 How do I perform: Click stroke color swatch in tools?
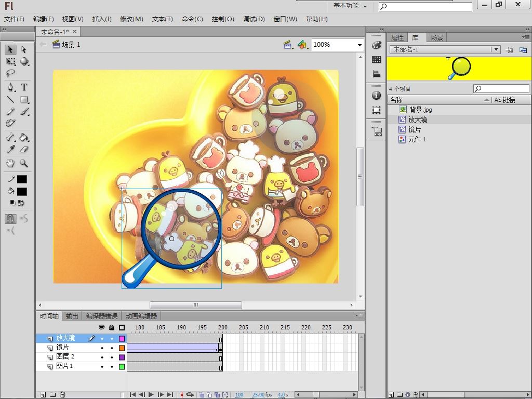tap(22, 179)
